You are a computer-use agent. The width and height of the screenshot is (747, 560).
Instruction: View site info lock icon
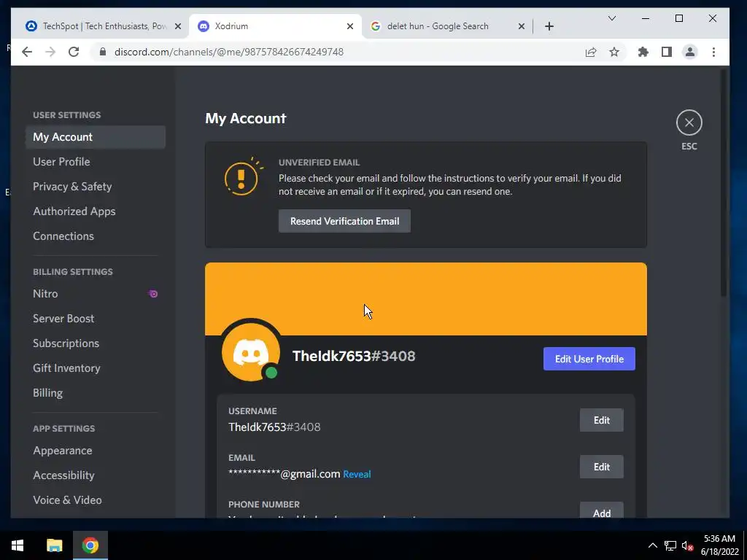[102, 52]
